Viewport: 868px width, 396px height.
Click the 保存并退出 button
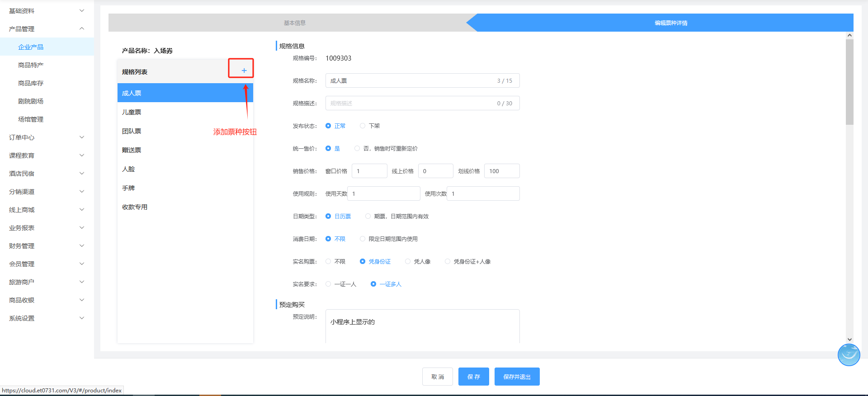517,377
